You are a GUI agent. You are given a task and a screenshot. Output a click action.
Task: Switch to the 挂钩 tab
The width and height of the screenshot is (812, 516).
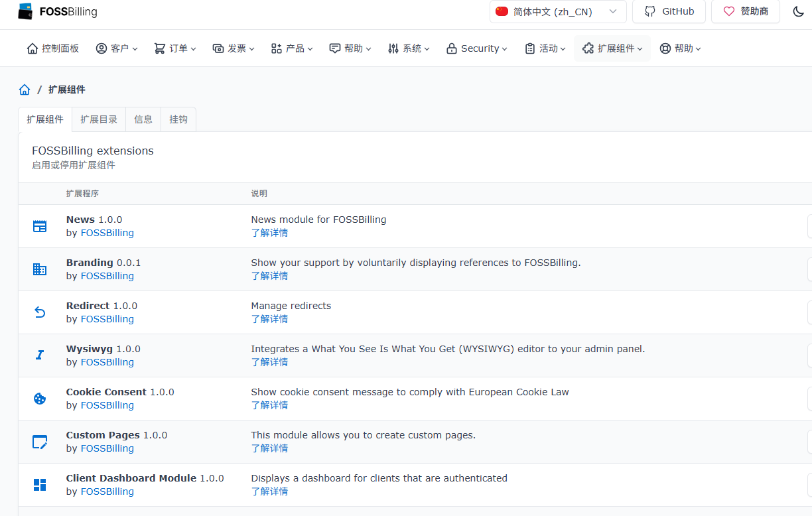click(178, 119)
